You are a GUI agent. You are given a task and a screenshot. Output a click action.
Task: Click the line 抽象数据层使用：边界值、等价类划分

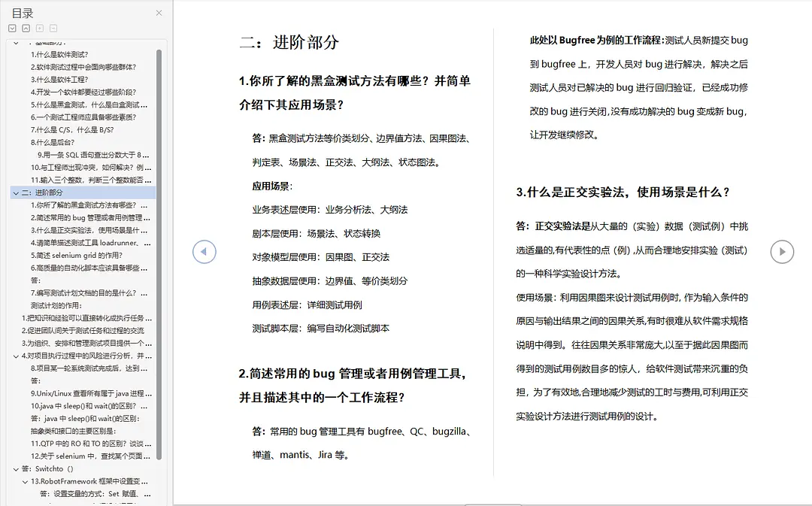click(x=330, y=281)
